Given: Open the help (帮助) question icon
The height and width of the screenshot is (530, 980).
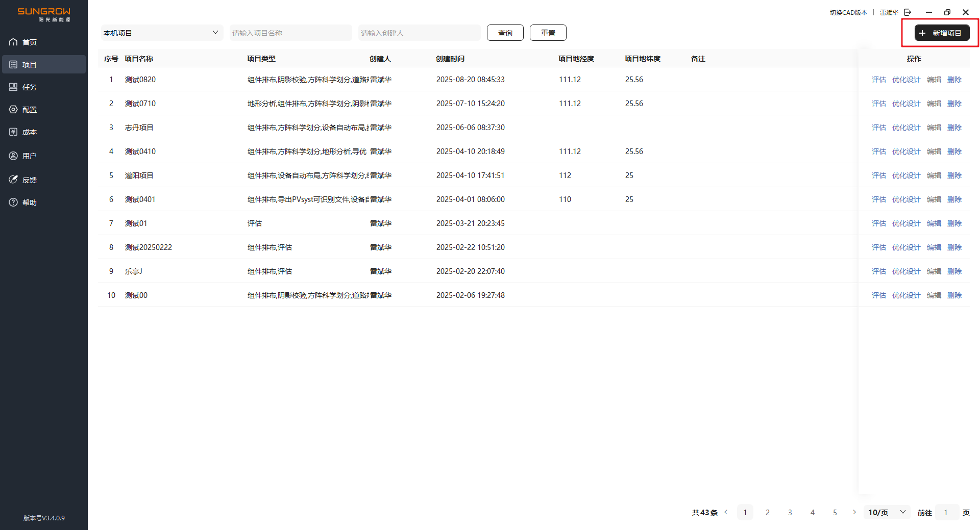Looking at the screenshot, I should (13, 203).
